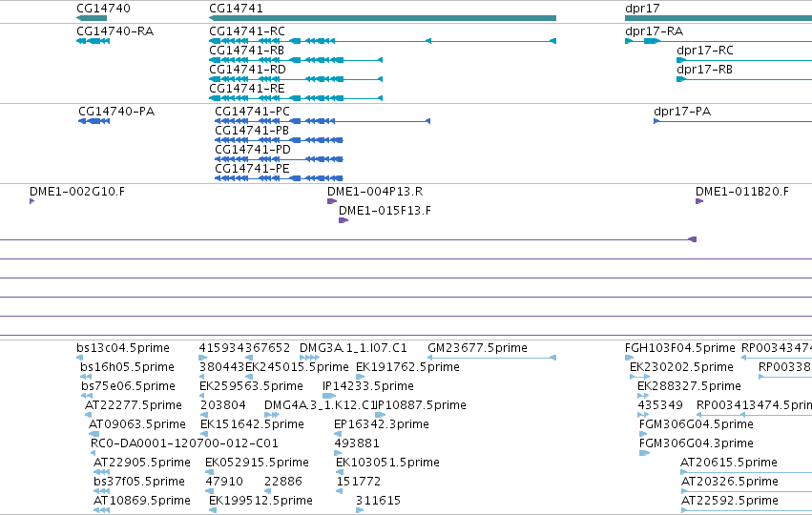
Task: Choose EST AT09063.5prime
Action: click(136, 424)
